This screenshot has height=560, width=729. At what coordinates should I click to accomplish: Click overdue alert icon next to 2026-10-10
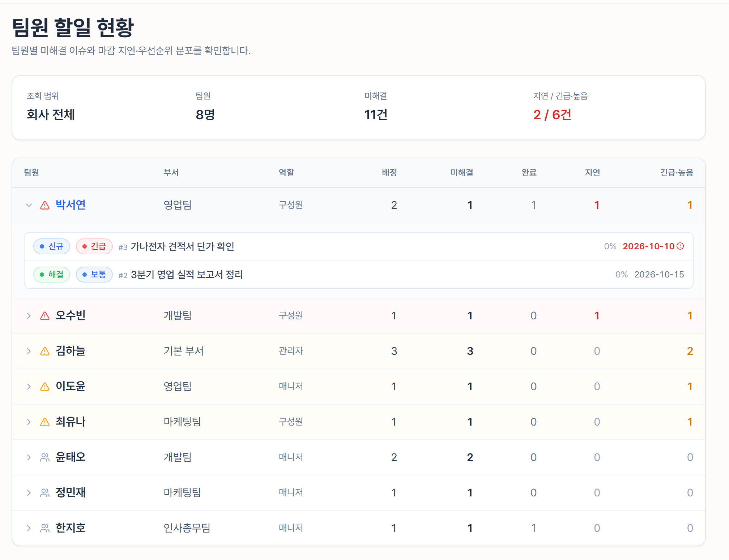click(x=680, y=246)
